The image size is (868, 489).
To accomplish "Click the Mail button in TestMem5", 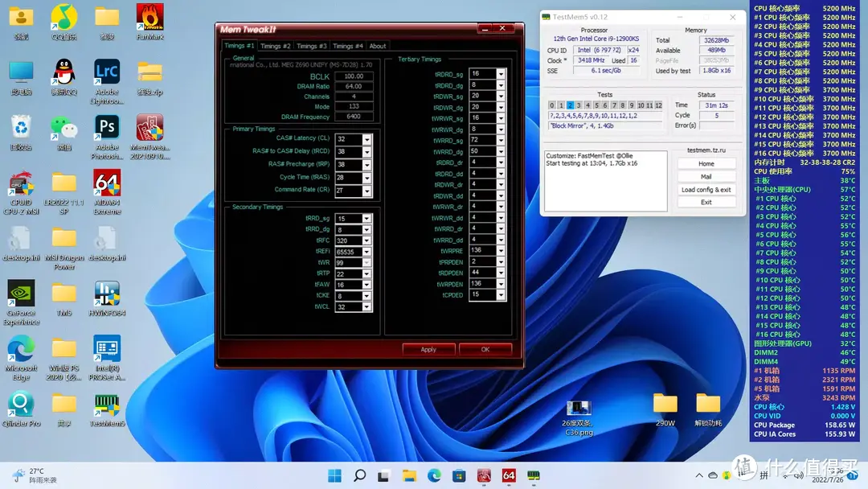I will click(x=706, y=177).
